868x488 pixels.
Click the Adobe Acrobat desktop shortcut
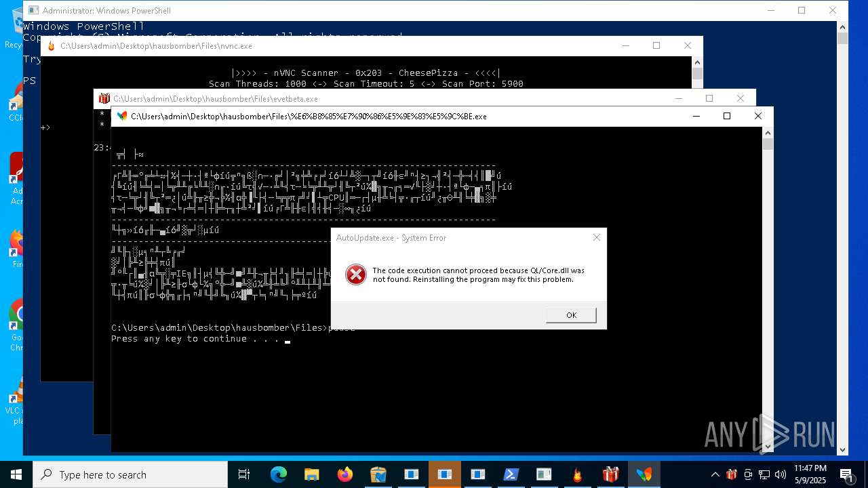(x=16, y=178)
